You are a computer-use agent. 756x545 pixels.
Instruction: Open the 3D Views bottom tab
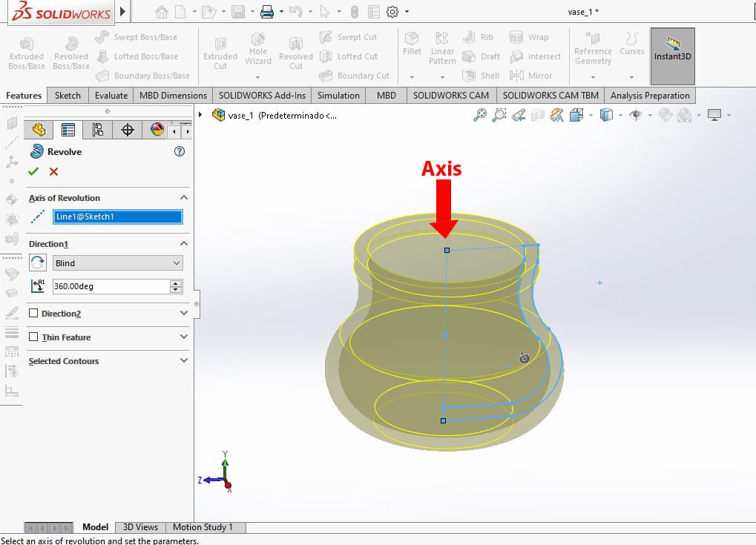click(x=140, y=526)
